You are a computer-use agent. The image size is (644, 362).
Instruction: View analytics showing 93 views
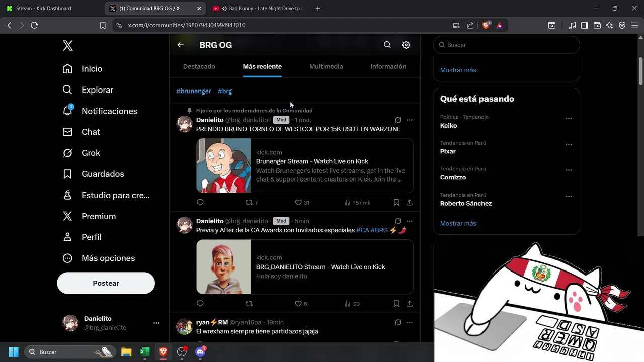tap(352, 304)
